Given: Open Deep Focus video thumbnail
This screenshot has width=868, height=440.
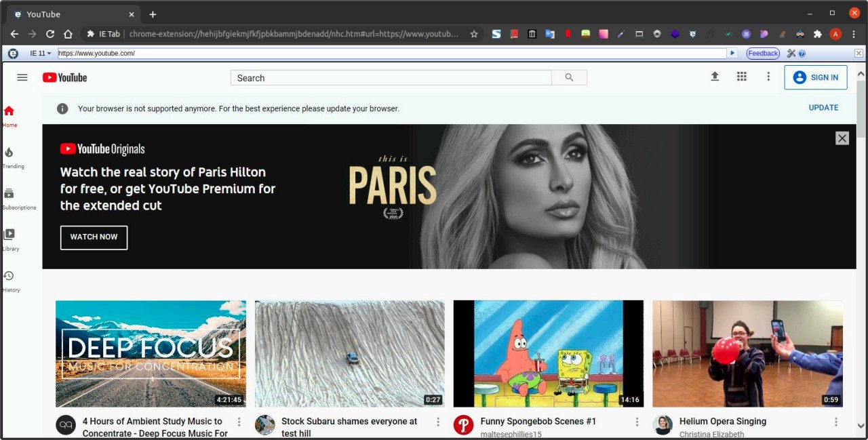Looking at the screenshot, I should point(151,354).
